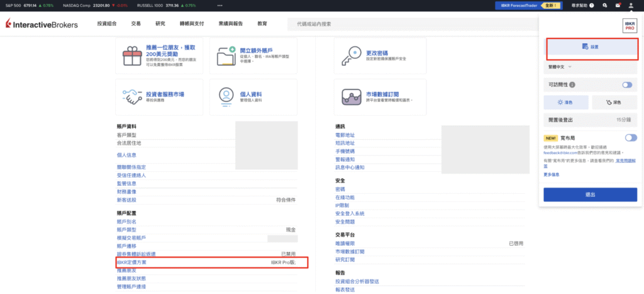This screenshot has height=294, width=644.
Task: Open the 教育 menu
Action: pyautogui.click(x=262, y=24)
